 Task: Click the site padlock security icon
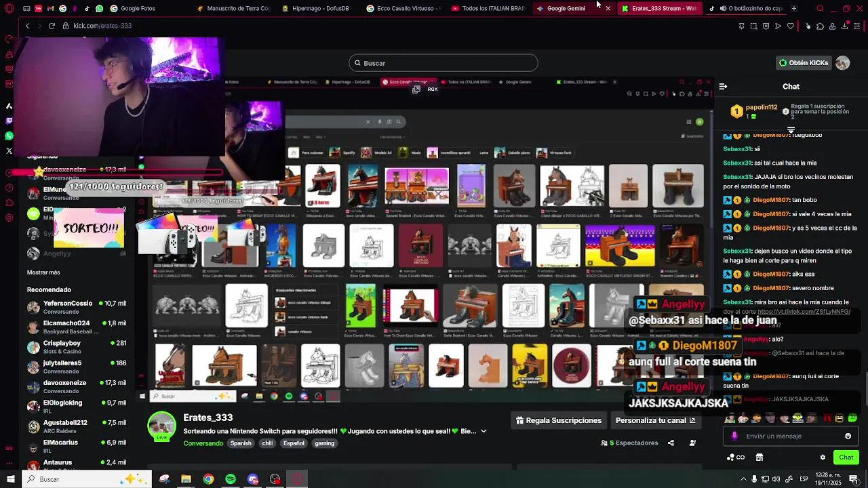(66, 26)
